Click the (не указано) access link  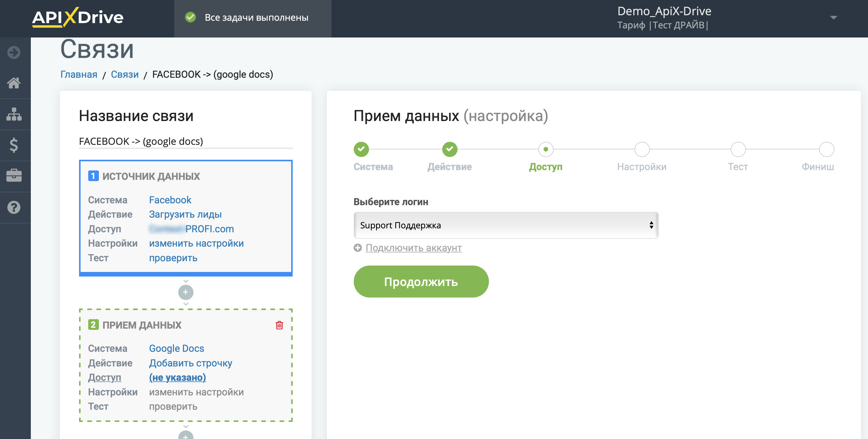(x=178, y=378)
